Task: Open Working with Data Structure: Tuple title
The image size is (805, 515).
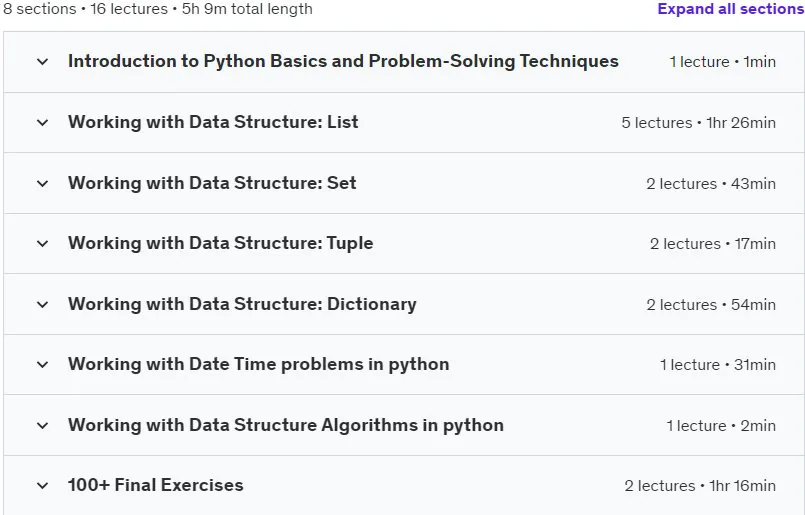Action: (x=221, y=243)
